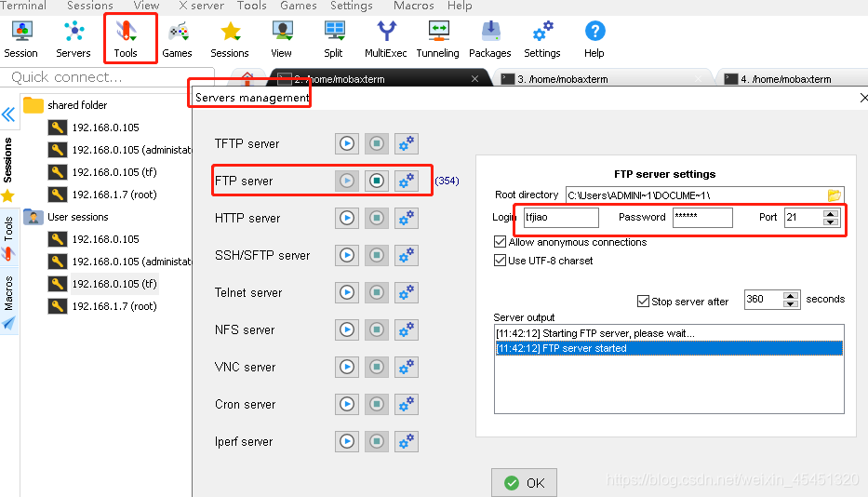The image size is (868, 497).
Task: Open SSH/SFTP server settings gears
Action: [407, 255]
